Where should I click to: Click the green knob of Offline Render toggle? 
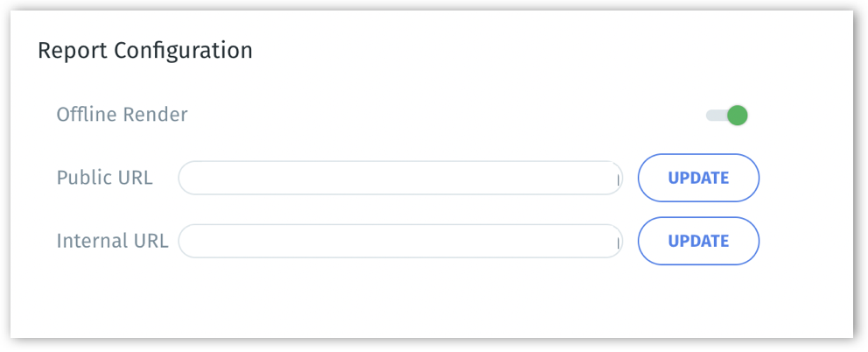(738, 115)
